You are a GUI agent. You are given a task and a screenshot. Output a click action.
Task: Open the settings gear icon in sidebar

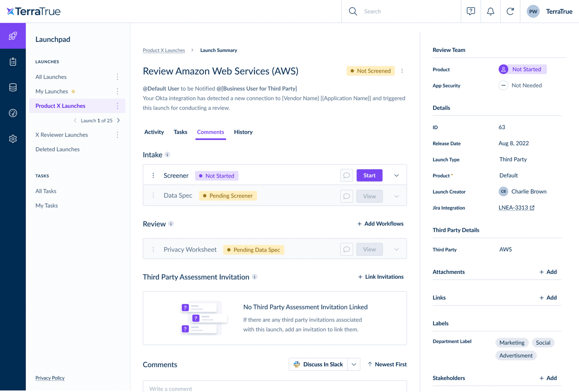(x=13, y=139)
